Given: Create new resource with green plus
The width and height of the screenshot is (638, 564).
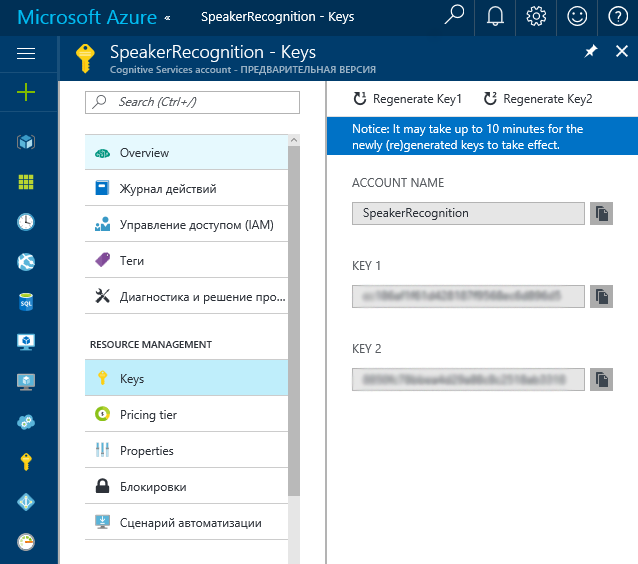Looking at the screenshot, I should click(26, 92).
